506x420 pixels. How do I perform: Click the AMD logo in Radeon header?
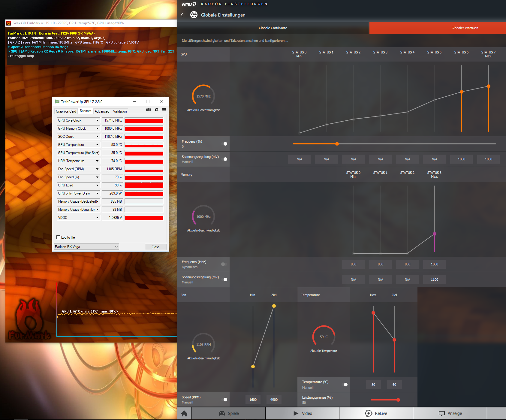pyautogui.click(x=189, y=4)
